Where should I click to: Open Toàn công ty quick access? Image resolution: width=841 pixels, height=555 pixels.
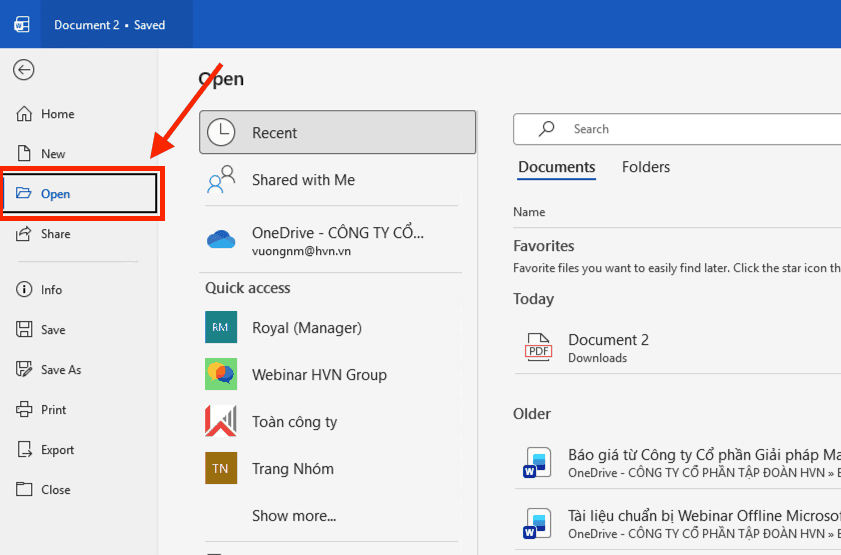point(331,421)
